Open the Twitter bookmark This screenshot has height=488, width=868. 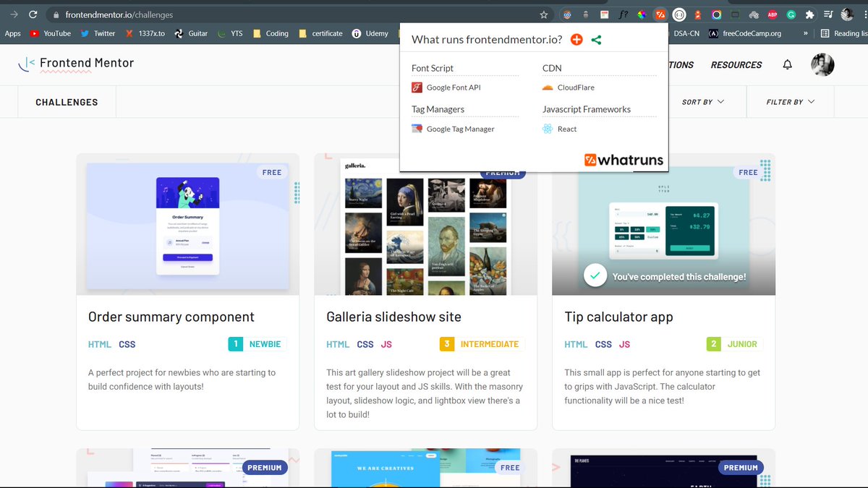click(x=98, y=33)
